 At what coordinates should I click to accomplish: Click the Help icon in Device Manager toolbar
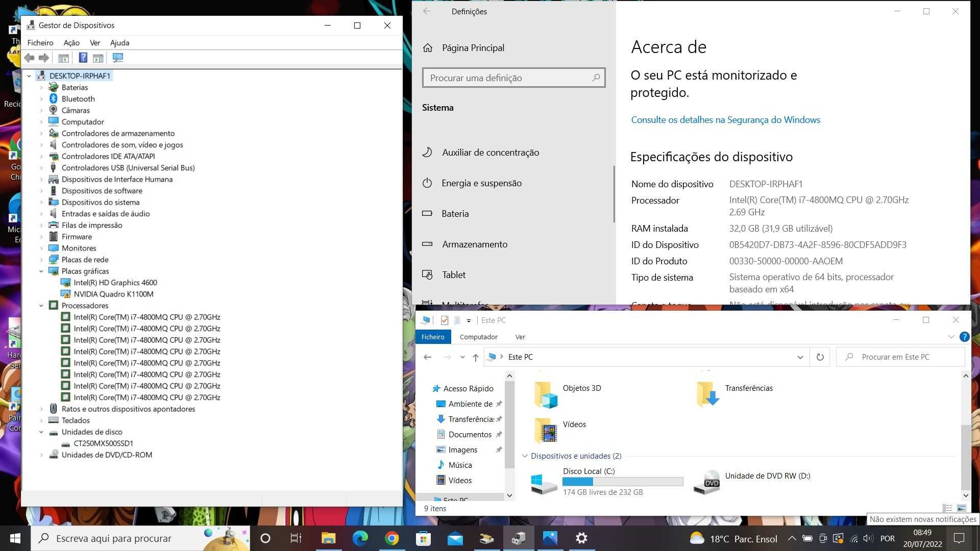pos(83,58)
